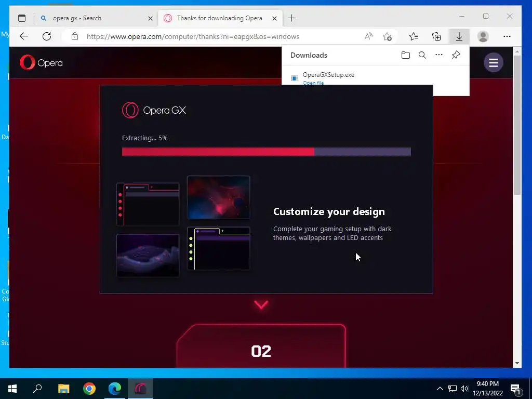This screenshot has height=399, width=532.
Task: Open the Collections icon
Action: coord(436,36)
